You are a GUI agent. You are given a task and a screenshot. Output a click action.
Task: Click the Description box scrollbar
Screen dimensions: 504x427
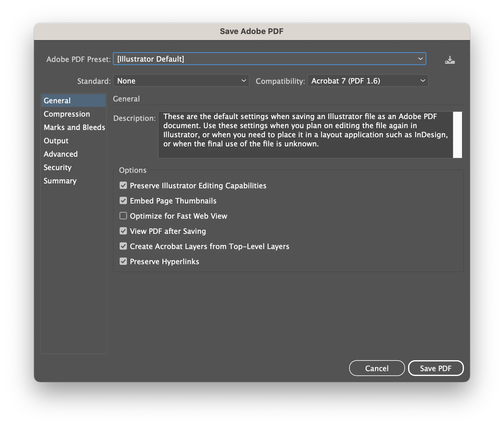click(x=458, y=135)
